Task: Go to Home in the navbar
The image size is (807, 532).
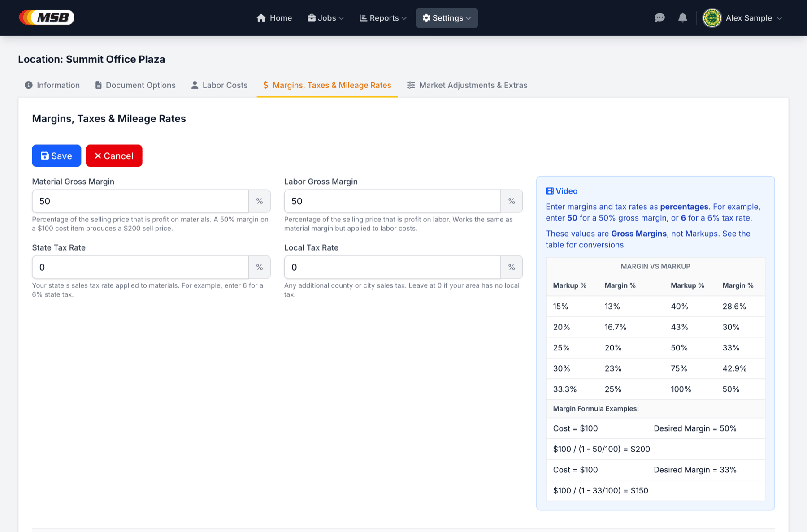Action: point(274,18)
